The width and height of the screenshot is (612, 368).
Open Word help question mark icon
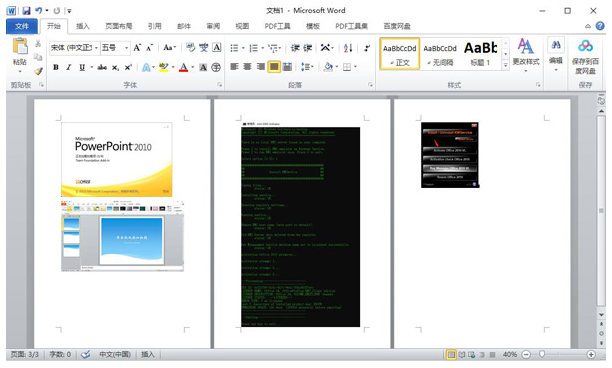600,26
